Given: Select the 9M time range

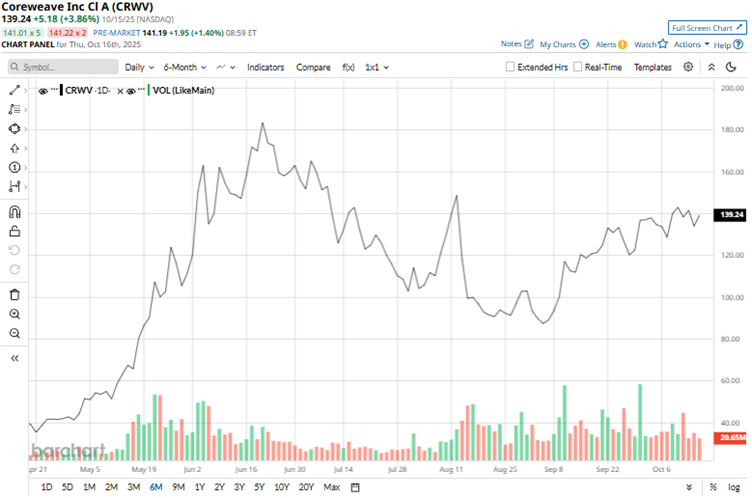Looking at the screenshot, I should (178, 487).
